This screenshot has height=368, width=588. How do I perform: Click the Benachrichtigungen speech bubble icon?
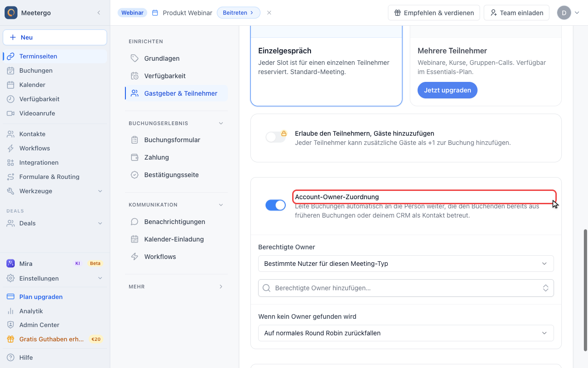click(135, 222)
